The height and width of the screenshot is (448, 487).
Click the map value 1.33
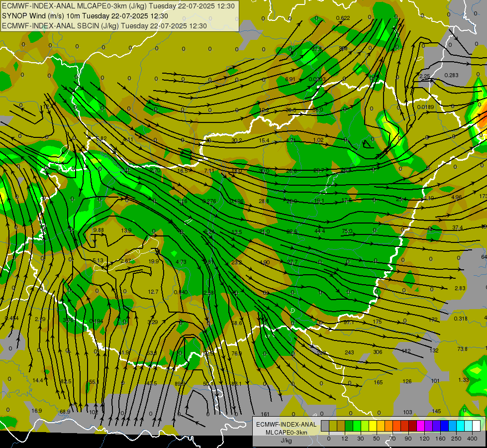(464, 380)
